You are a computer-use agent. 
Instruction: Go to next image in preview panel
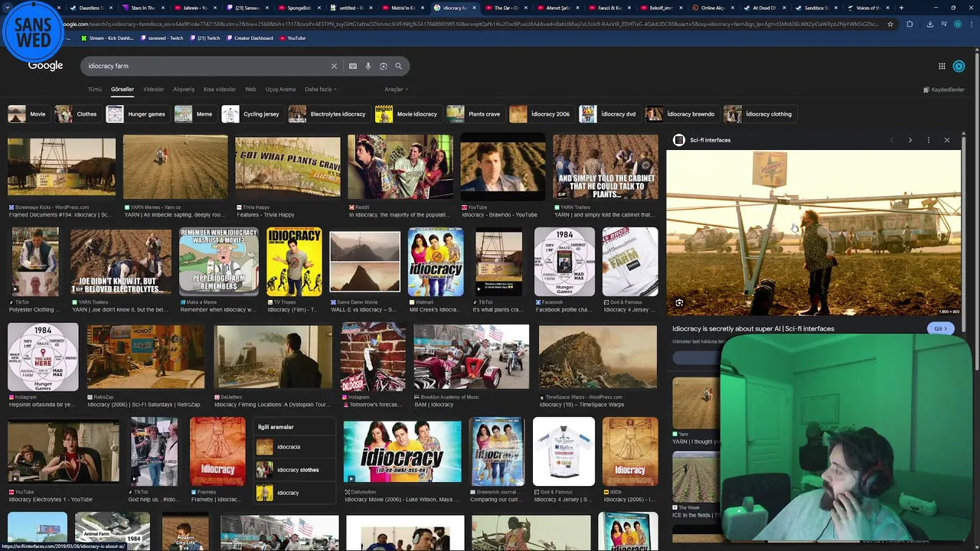tap(910, 140)
